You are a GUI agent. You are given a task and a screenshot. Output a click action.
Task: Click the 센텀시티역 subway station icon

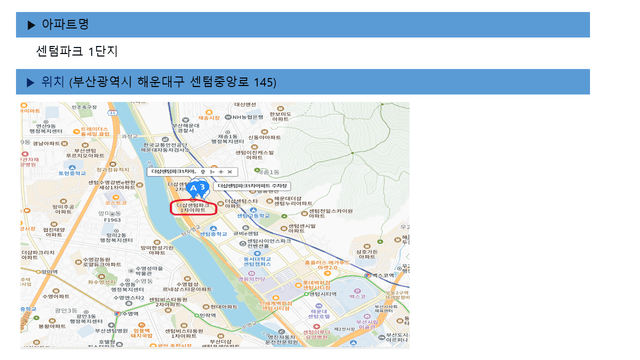point(306,294)
